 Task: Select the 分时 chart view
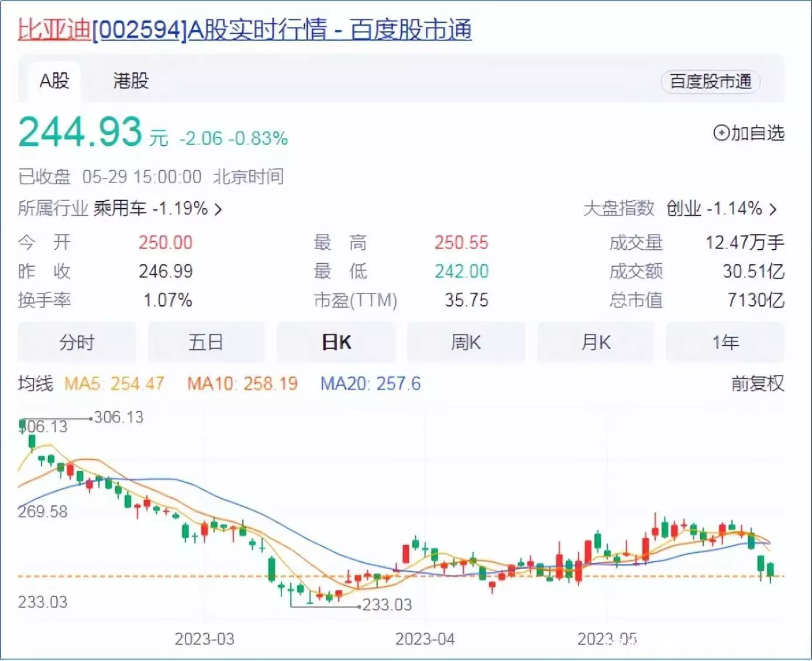(77, 342)
